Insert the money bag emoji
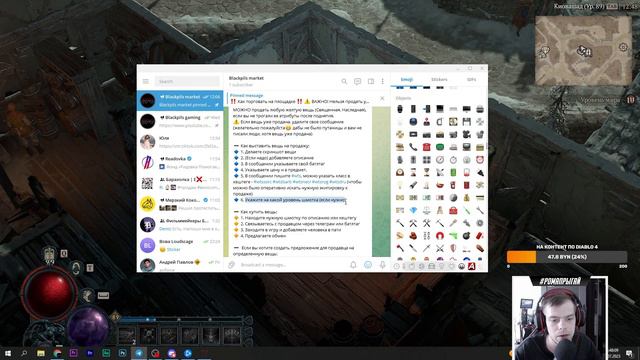Screen dimensions: 640x360 pos(467,198)
